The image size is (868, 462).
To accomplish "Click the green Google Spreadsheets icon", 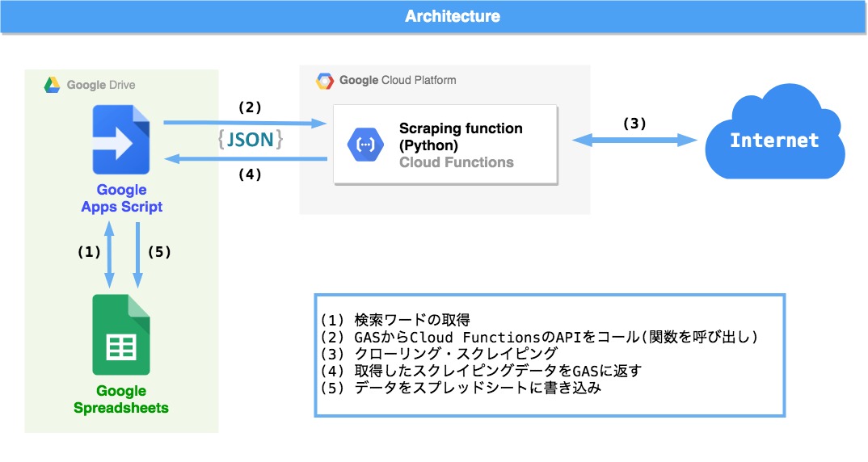I will (121, 334).
